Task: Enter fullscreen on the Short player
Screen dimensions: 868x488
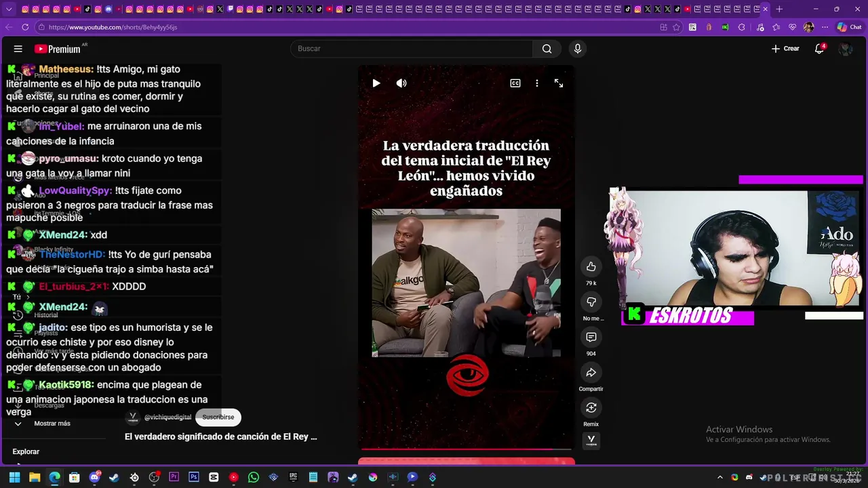Action: click(x=559, y=83)
